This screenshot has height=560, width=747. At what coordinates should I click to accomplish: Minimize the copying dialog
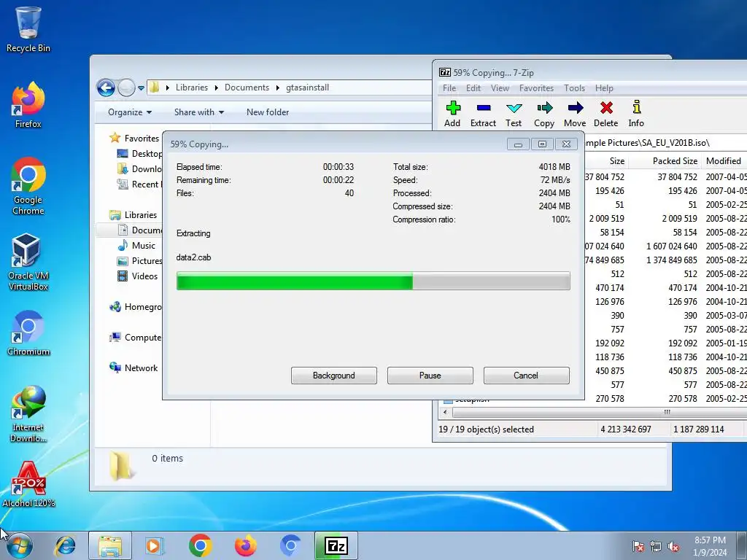point(519,144)
